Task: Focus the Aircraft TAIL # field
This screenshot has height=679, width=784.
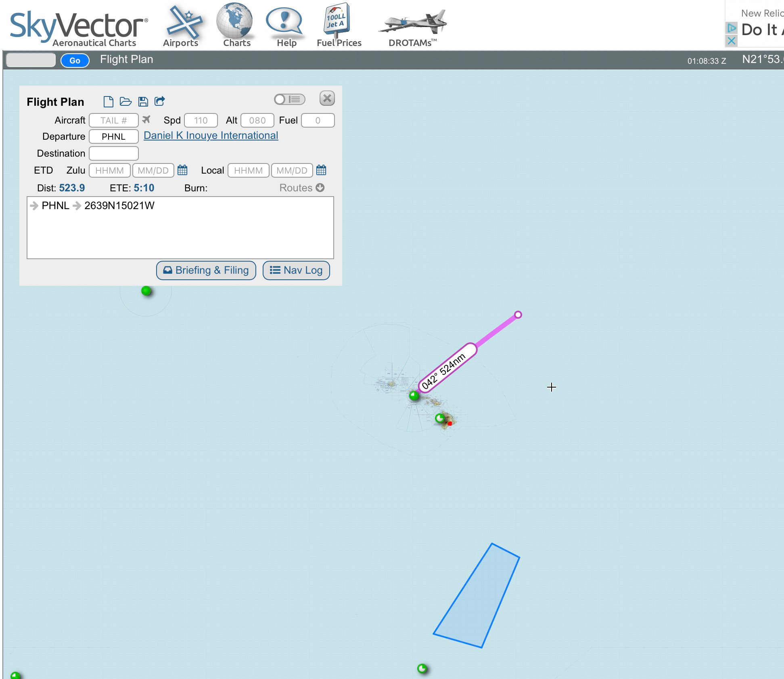Action: click(114, 120)
